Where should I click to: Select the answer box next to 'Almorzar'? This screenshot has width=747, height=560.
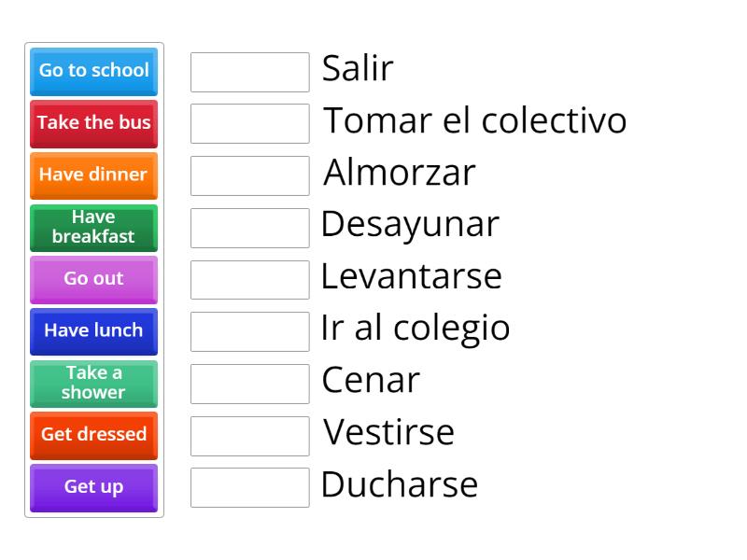pyautogui.click(x=248, y=175)
